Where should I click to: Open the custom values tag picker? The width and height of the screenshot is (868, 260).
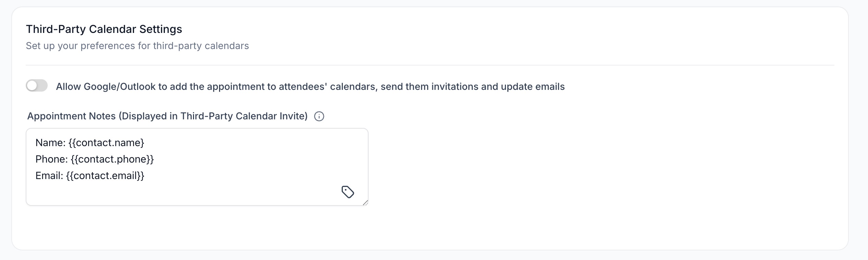(x=348, y=192)
